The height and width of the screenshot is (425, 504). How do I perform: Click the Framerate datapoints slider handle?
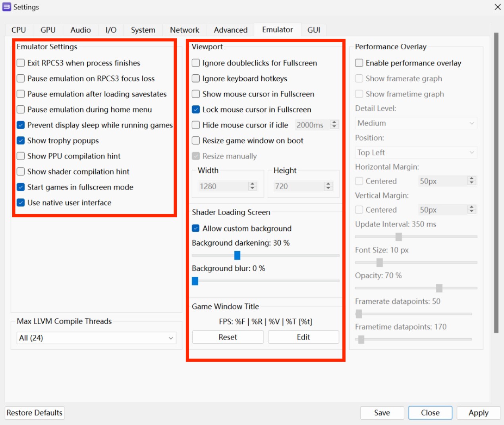359,314
